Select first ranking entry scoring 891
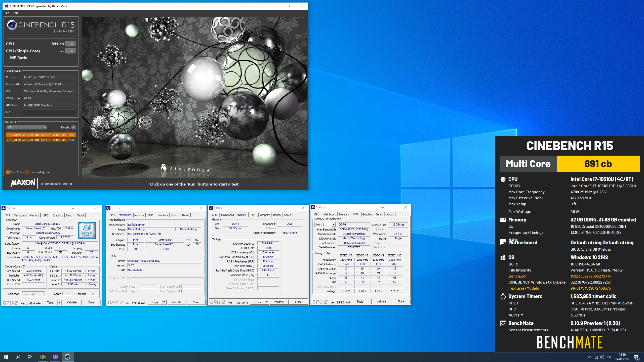This screenshot has width=644, height=362. [x=41, y=135]
